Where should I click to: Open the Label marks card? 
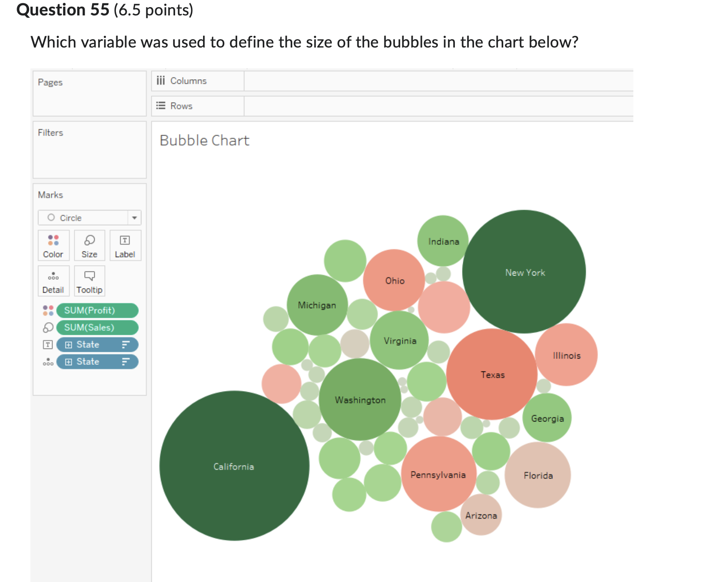[125, 246]
